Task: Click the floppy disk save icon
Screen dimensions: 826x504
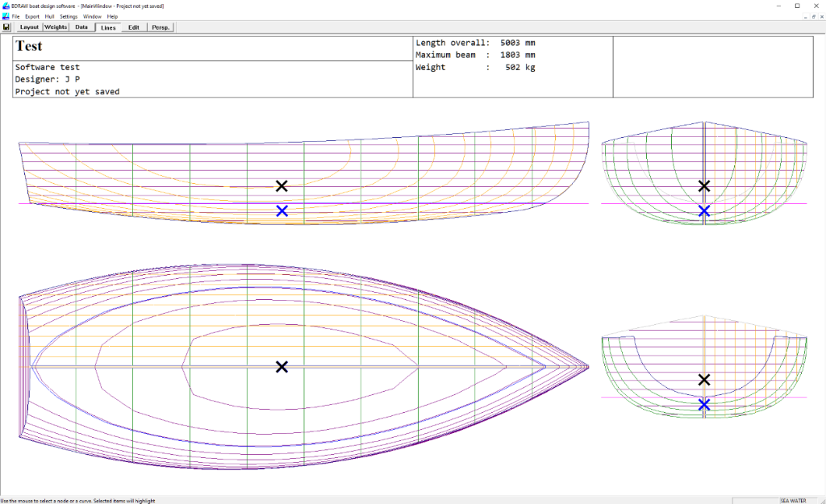Action: tap(6, 27)
